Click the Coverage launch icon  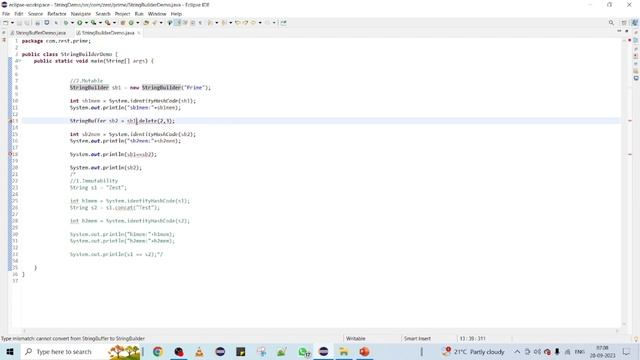tap(93, 23)
